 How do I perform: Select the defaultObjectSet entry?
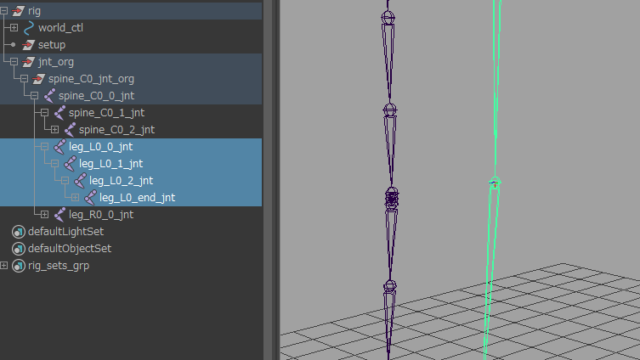coord(69,249)
